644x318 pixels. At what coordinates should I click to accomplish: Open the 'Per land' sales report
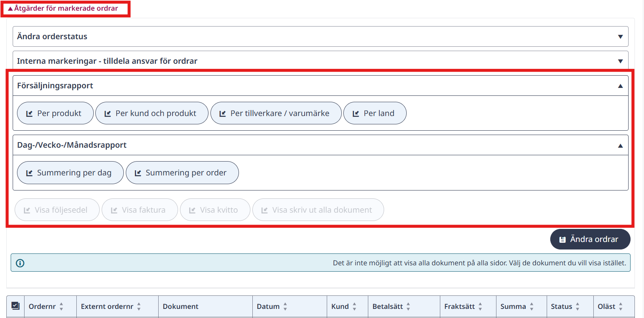tap(375, 113)
